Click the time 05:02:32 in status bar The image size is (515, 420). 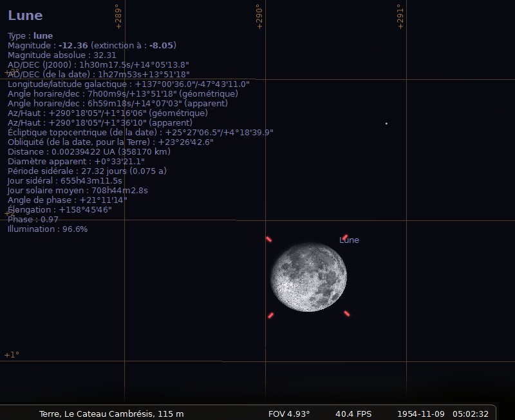[x=471, y=414]
